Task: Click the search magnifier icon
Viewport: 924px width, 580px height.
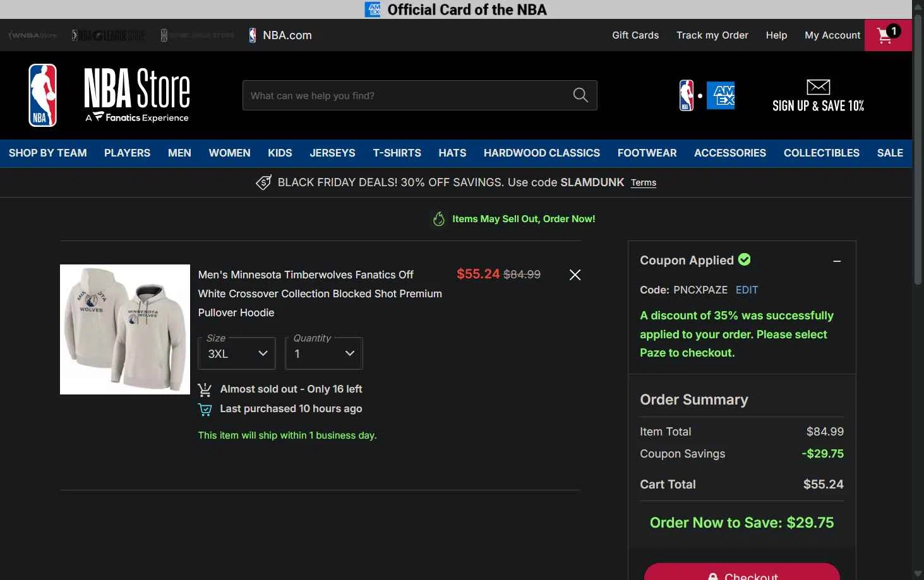Action: tap(580, 95)
